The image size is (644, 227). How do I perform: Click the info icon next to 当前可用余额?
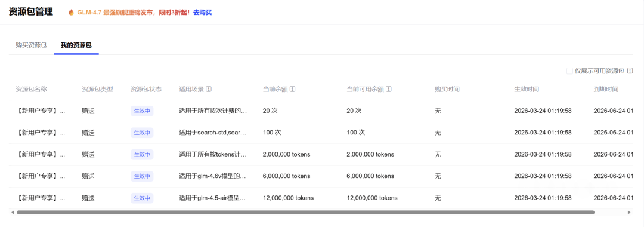coord(388,89)
